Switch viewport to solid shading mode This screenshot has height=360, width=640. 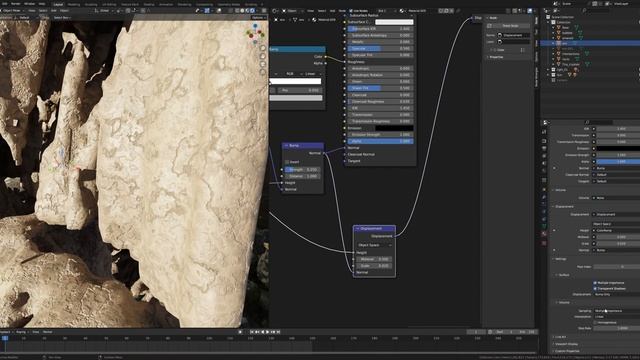(x=242, y=11)
